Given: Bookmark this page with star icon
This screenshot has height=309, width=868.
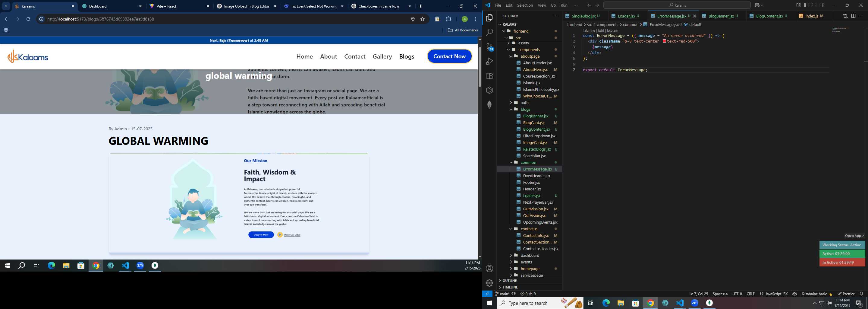Looking at the screenshot, I should coord(423,19).
